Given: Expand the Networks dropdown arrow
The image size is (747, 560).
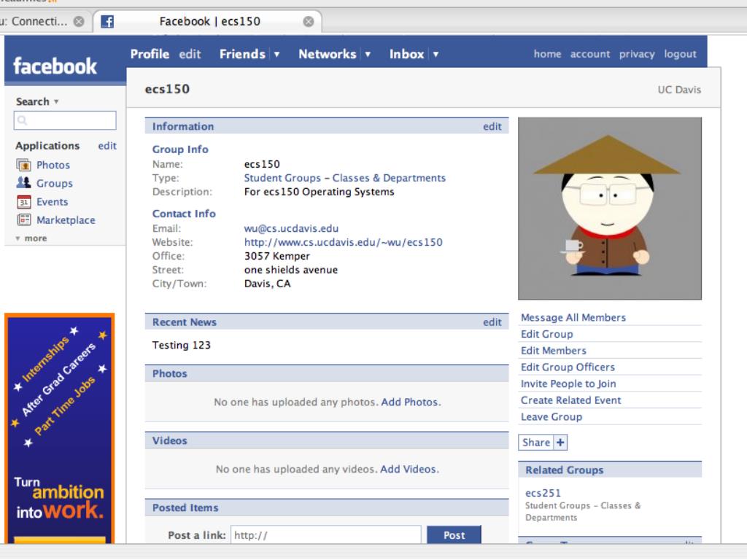Looking at the screenshot, I should tap(368, 54).
